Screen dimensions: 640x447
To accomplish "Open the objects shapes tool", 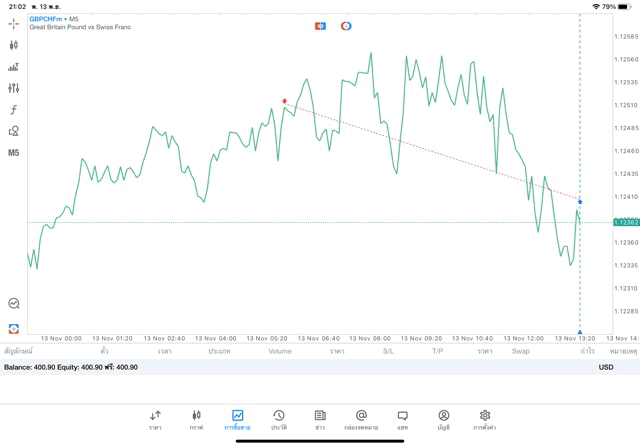I will click(14, 131).
